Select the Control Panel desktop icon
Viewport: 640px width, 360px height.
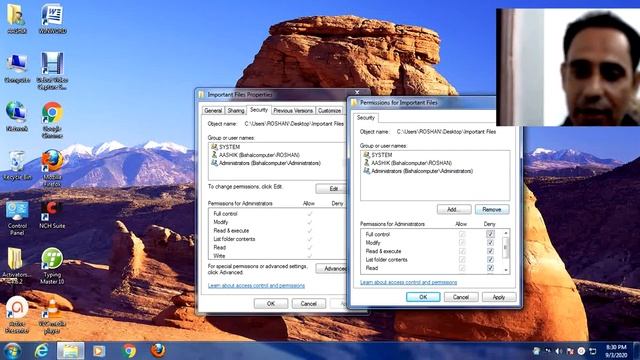17,218
